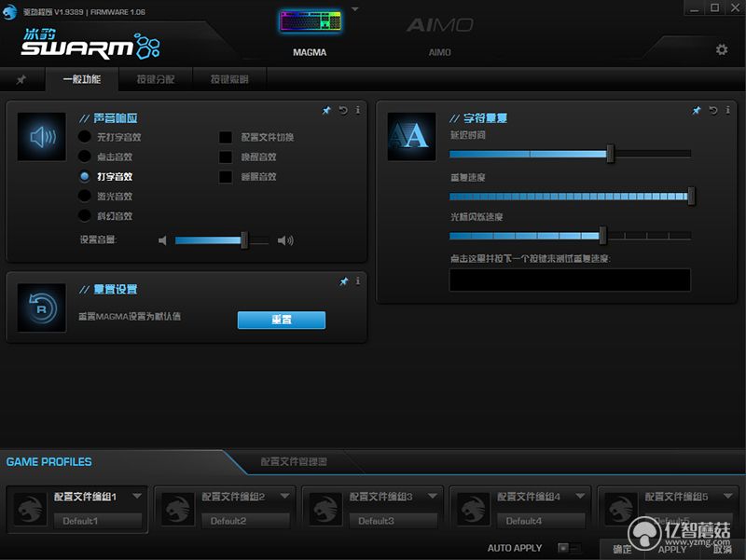
Task: Pin the 字符重复 character repeat panel
Action: (x=697, y=110)
